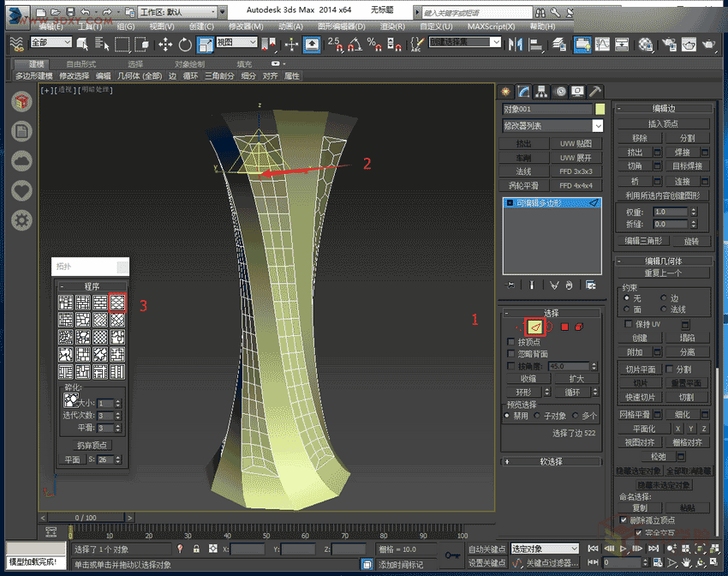Screen dimensions: 728x576
Task: Click the 插入顶点 button
Action: [x=664, y=123]
